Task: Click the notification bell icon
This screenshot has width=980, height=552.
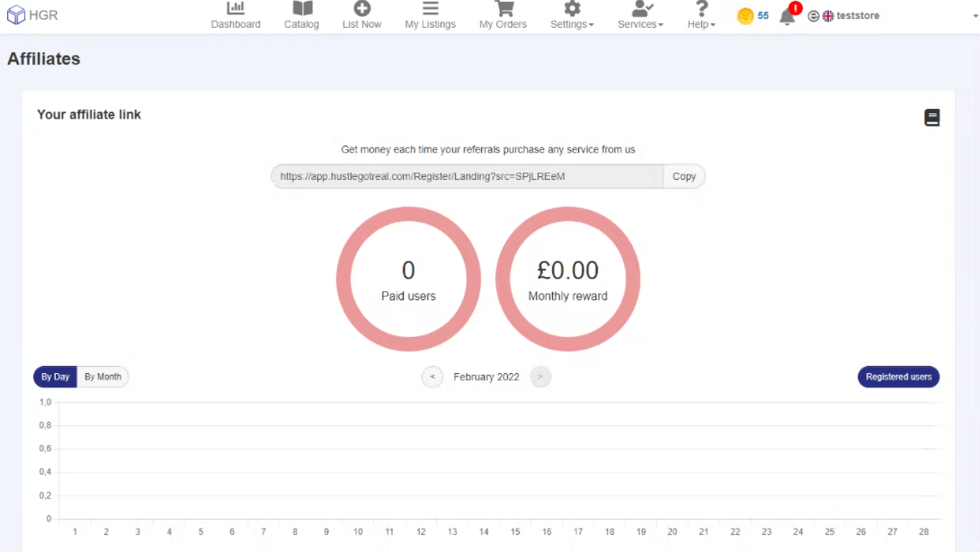Action: coord(788,16)
